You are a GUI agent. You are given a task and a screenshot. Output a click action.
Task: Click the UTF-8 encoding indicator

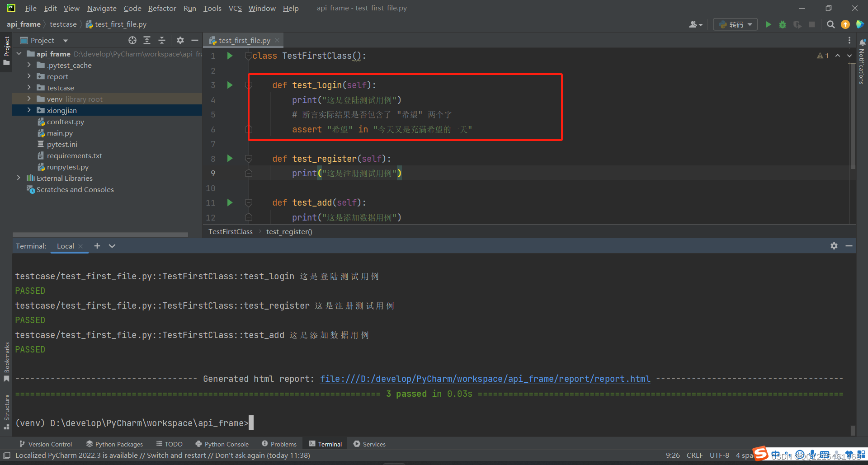click(x=719, y=456)
